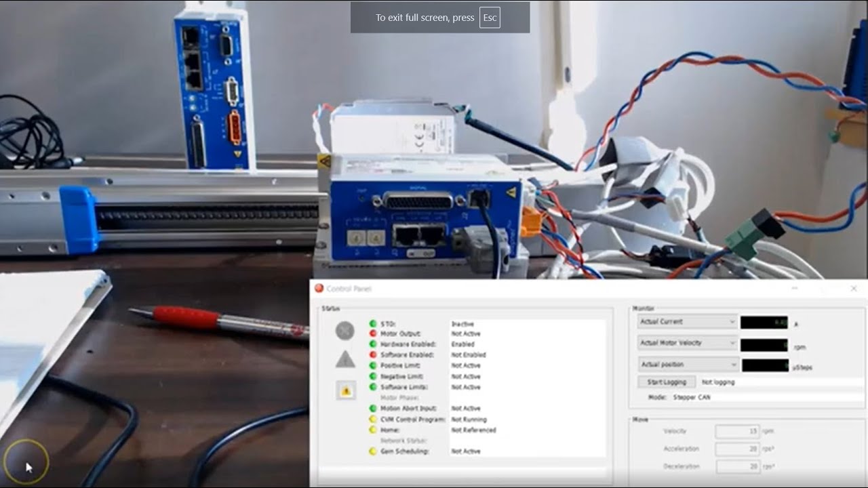The height and width of the screenshot is (488, 868).
Task: Click the yellow CVM Control Program indicator
Action: click(373, 420)
